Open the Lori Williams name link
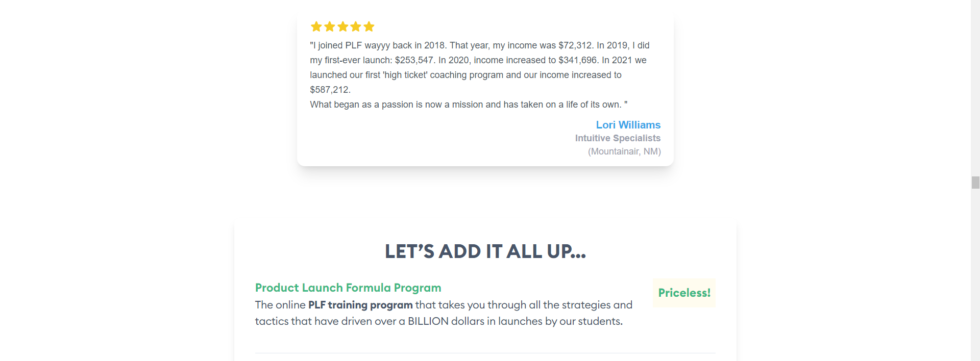980x361 pixels. [x=628, y=125]
